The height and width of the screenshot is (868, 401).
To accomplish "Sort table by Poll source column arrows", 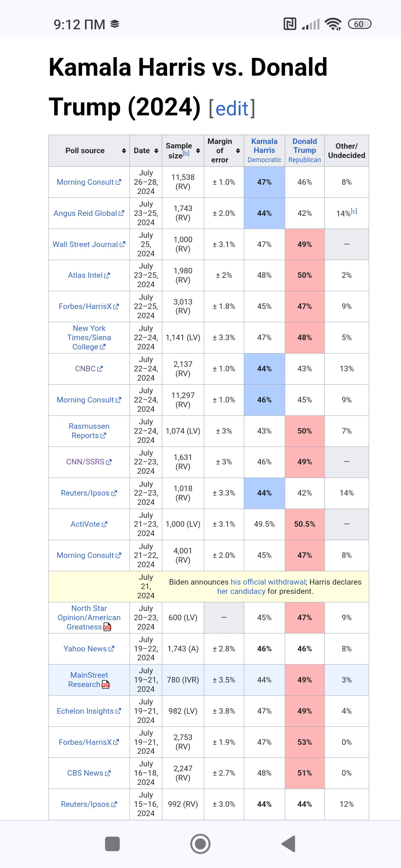I will (x=124, y=151).
